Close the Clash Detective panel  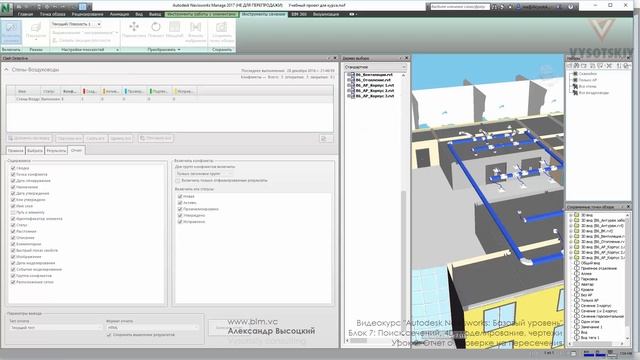tap(335, 58)
